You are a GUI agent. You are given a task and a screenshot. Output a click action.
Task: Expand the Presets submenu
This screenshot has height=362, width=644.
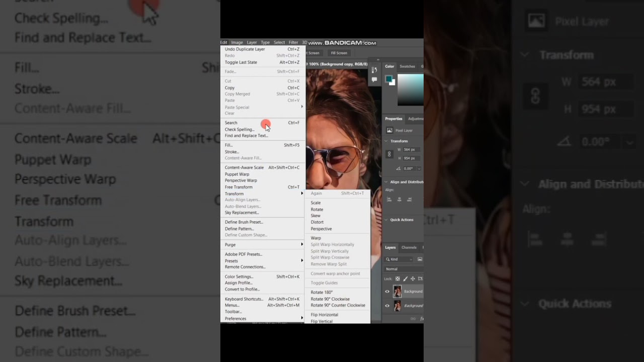pos(263,260)
